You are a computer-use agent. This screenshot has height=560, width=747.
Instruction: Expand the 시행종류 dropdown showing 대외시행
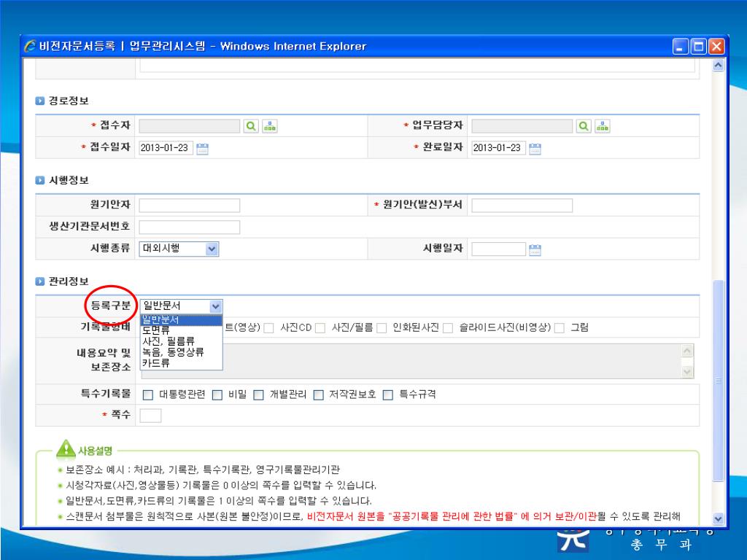coord(212,249)
